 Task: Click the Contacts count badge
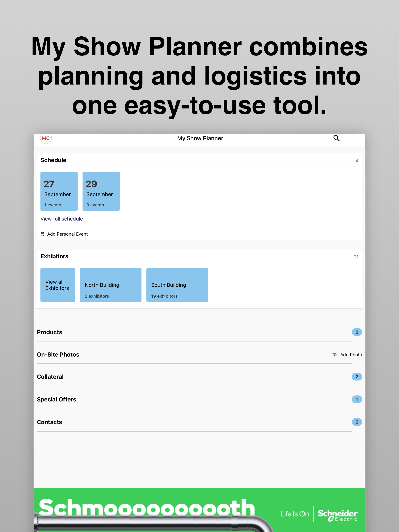[x=357, y=422]
